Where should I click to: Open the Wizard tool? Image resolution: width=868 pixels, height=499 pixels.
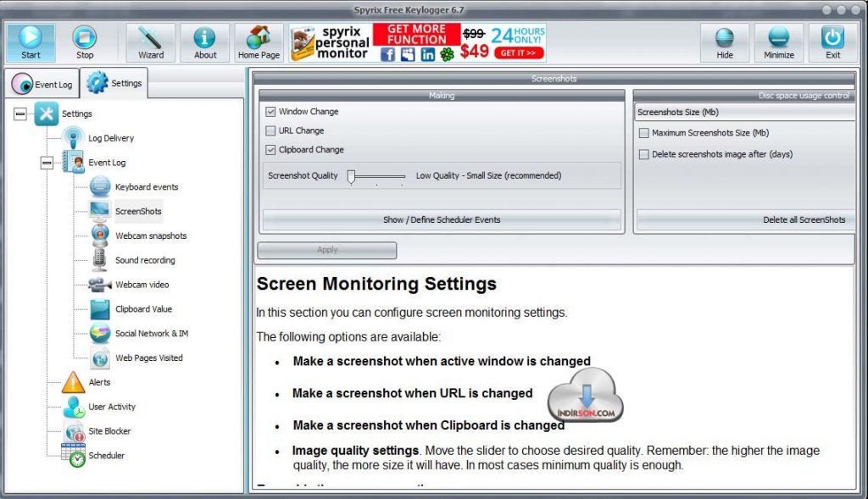click(151, 42)
